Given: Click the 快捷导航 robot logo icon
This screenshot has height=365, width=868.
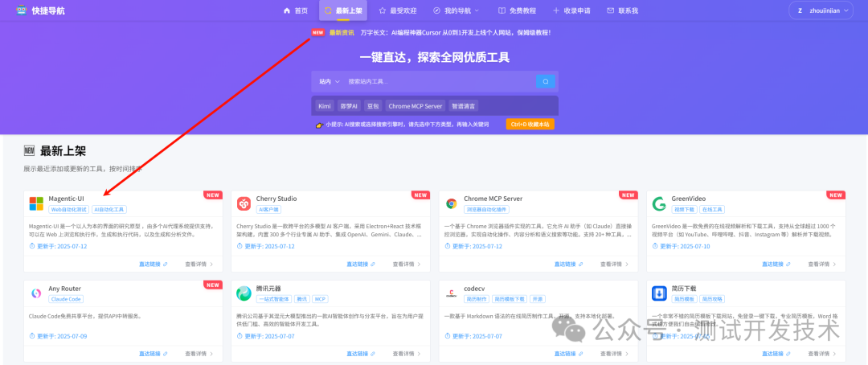Looking at the screenshot, I should (22, 10).
